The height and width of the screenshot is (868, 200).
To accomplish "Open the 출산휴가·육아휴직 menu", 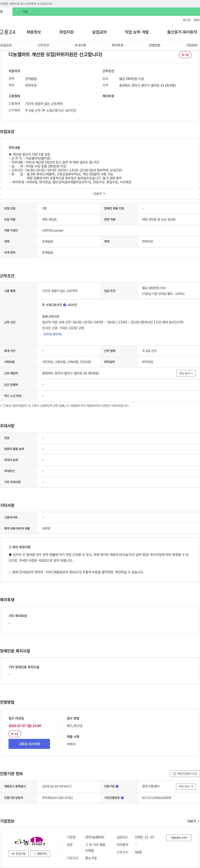I will (182, 32).
